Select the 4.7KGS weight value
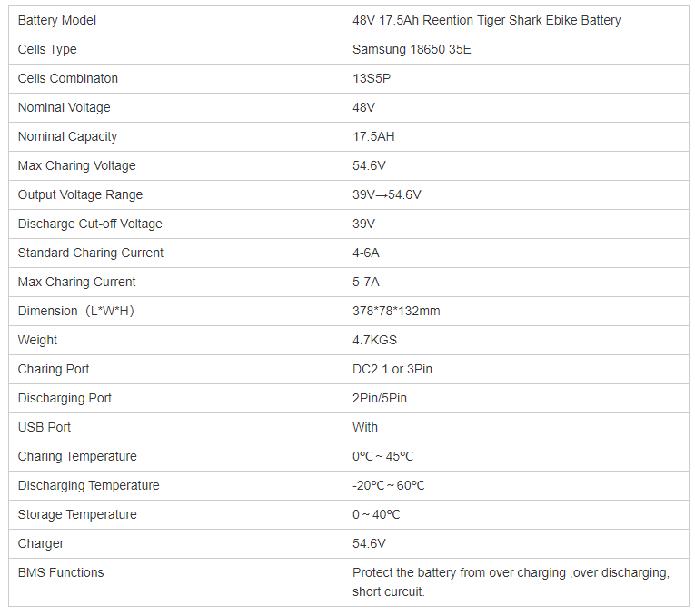This screenshot has width=695, height=616. (374, 340)
